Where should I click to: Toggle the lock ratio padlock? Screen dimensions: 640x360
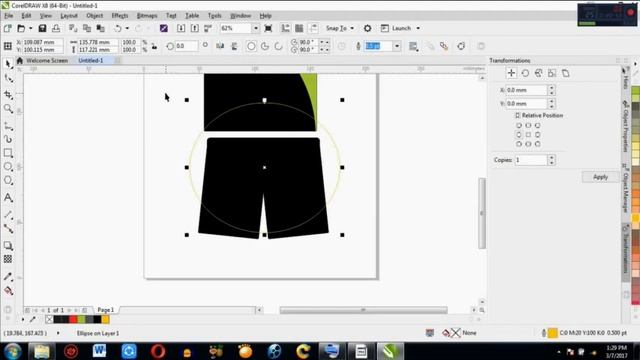tap(154, 46)
